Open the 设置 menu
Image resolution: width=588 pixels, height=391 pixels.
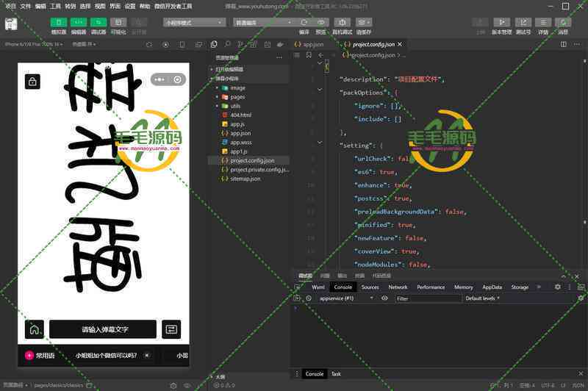130,7
